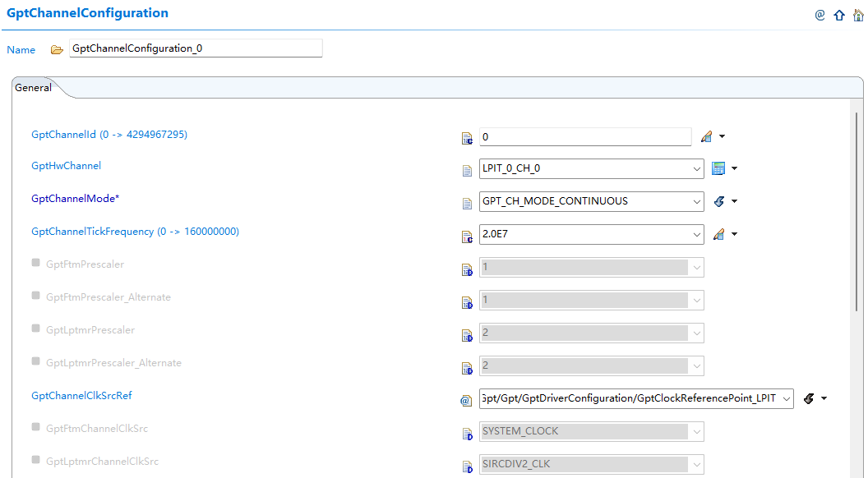Switch to the General tab

pyautogui.click(x=33, y=87)
